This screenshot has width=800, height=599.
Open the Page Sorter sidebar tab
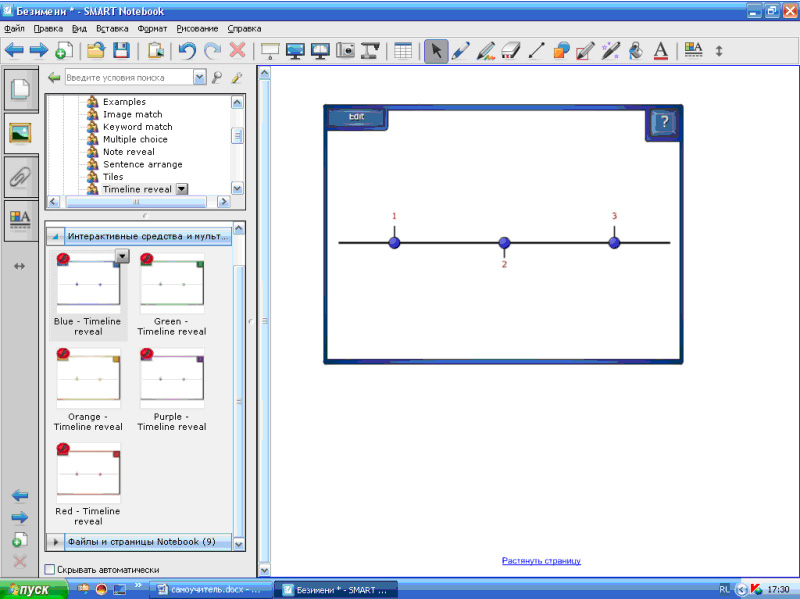(20, 89)
